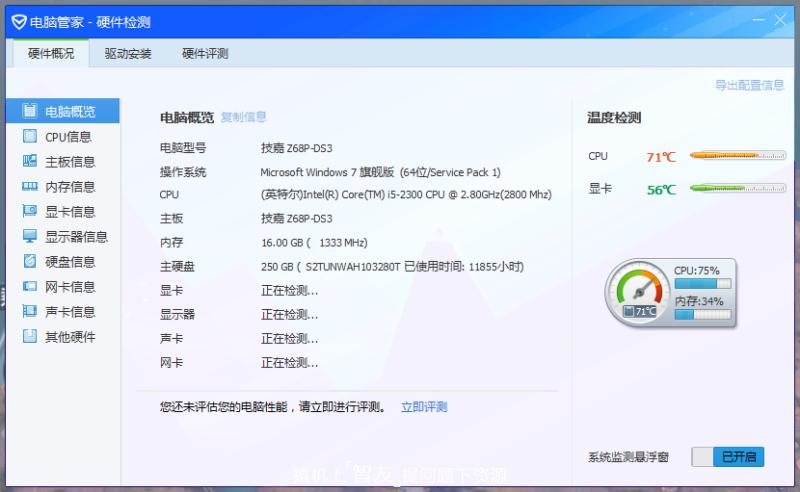
Task: Open the 网卡信息 network card icon
Action: point(30,286)
